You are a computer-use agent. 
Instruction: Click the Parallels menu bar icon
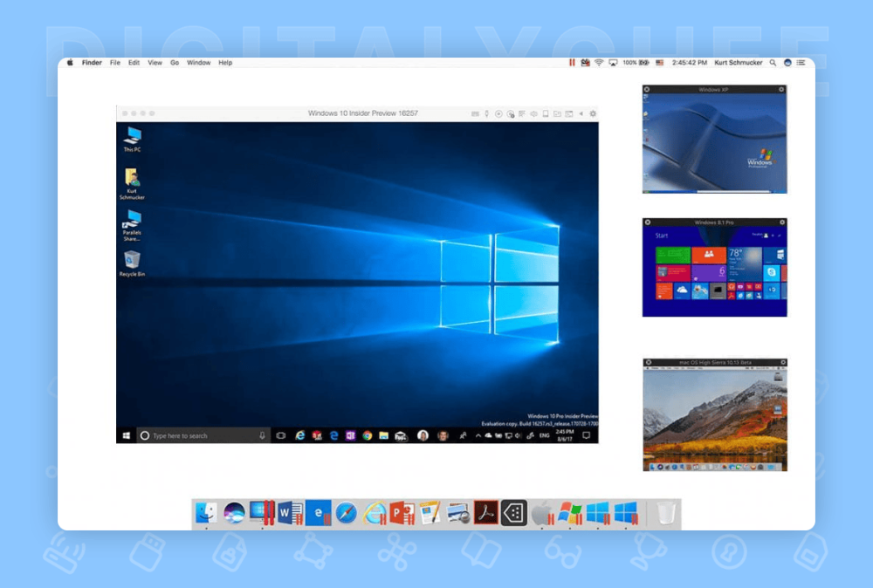click(x=572, y=63)
